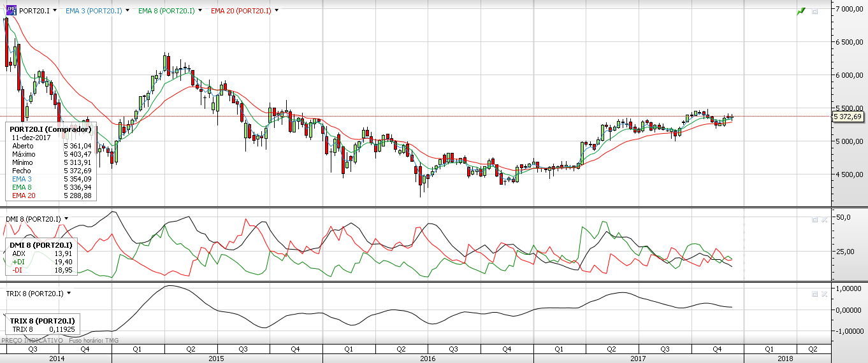Click the green chart trend icon
The image size is (868, 363).
(x=800, y=11)
